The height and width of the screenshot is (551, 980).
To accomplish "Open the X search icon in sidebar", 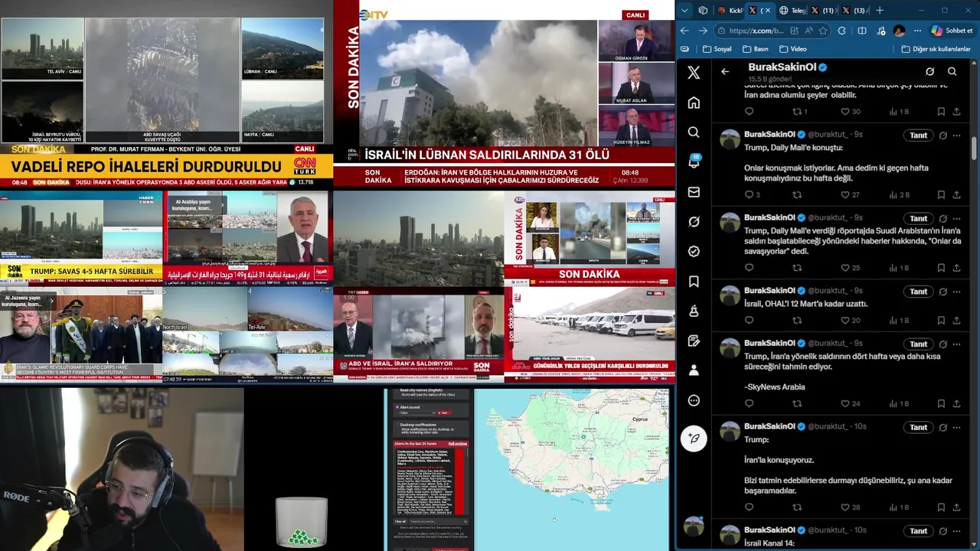I will [x=694, y=132].
